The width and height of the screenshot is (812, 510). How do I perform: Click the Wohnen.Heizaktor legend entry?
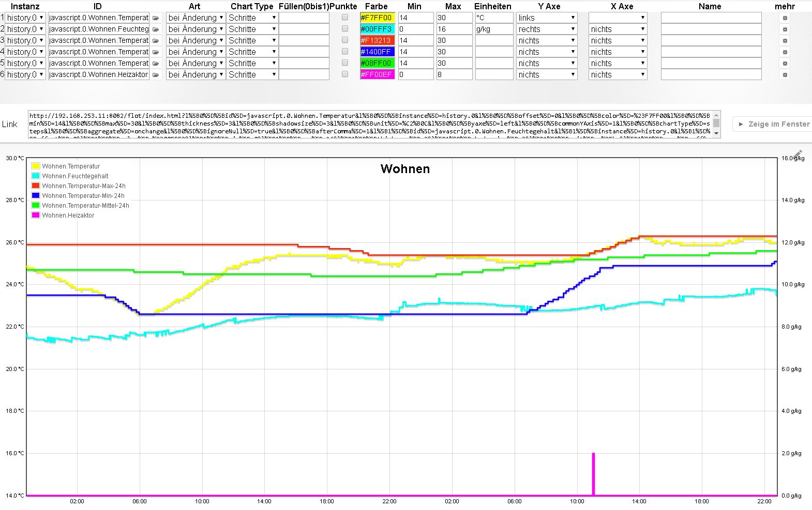[63, 215]
